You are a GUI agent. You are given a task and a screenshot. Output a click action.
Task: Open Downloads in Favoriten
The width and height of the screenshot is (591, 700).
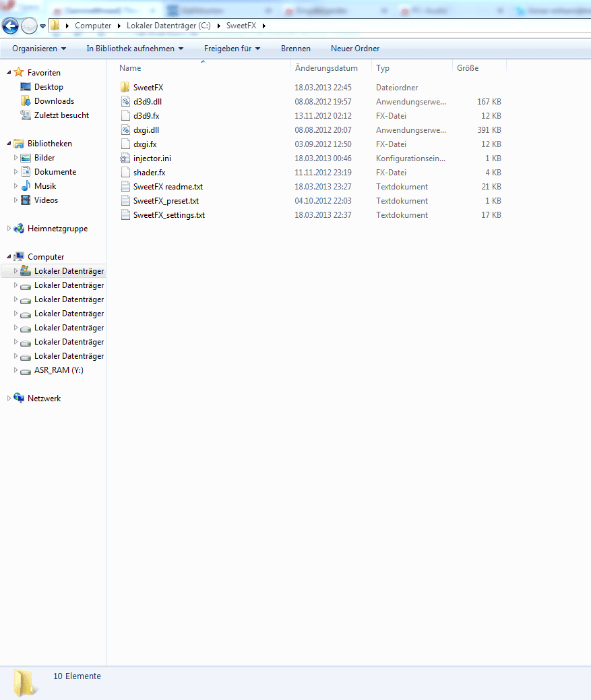pos(54,101)
